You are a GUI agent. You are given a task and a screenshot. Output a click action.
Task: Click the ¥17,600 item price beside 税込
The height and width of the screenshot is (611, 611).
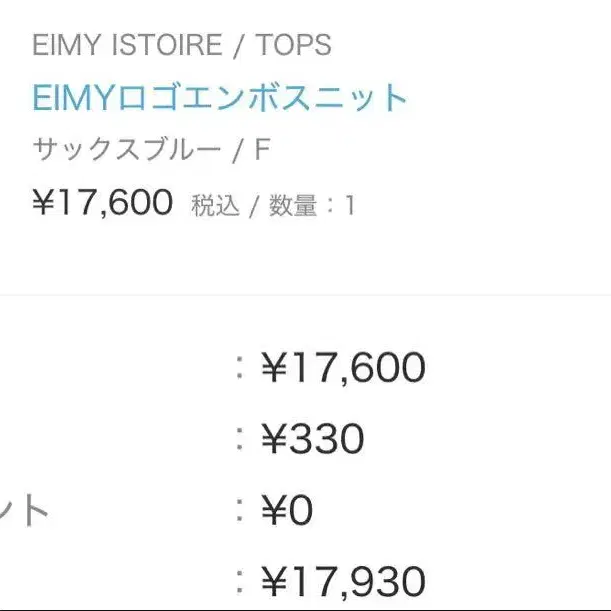click(x=103, y=203)
